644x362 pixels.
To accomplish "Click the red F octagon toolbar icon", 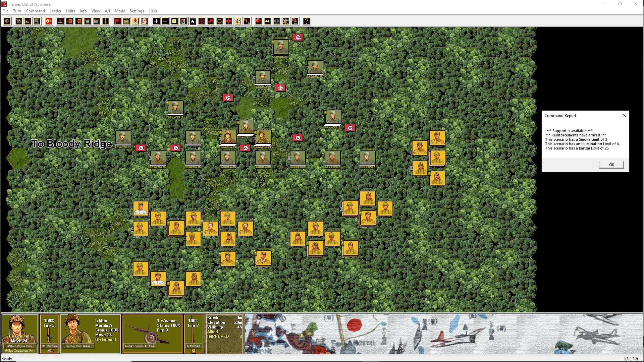I will pyautogui.click(x=259, y=21).
